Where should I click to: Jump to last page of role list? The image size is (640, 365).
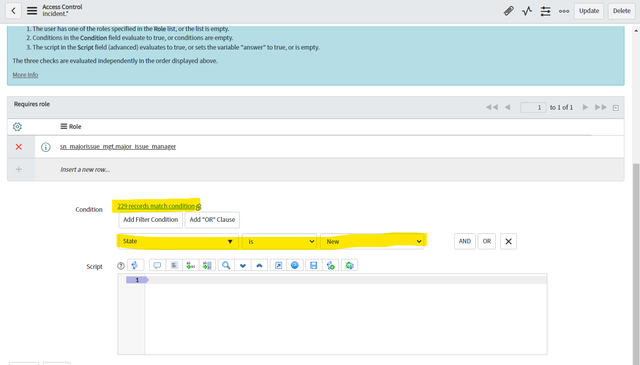click(x=600, y=107)
